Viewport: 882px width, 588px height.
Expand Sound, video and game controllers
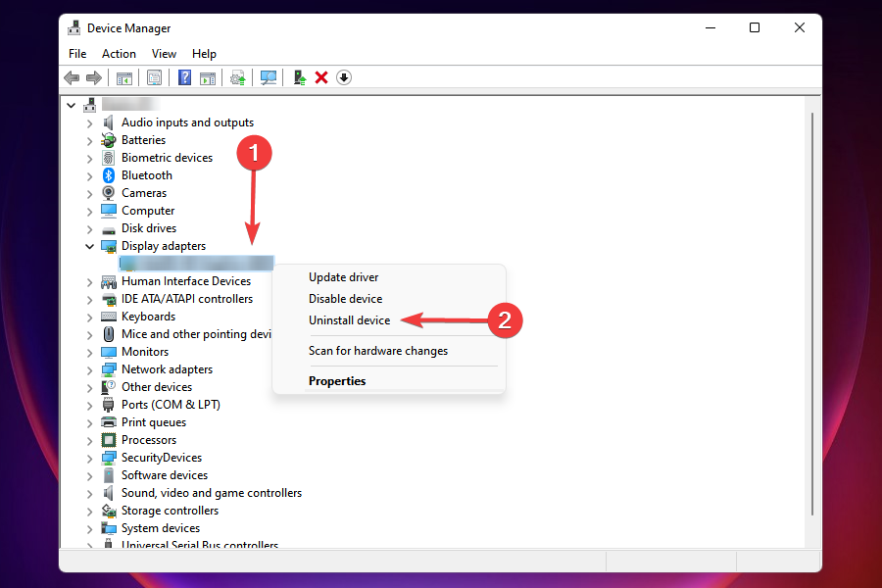point(90,493)
